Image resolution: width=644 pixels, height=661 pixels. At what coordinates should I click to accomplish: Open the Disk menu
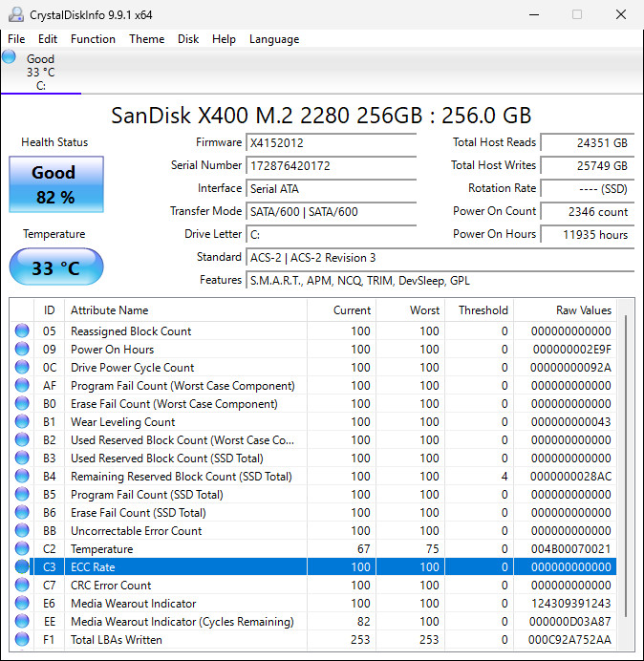tap(188, 39)
